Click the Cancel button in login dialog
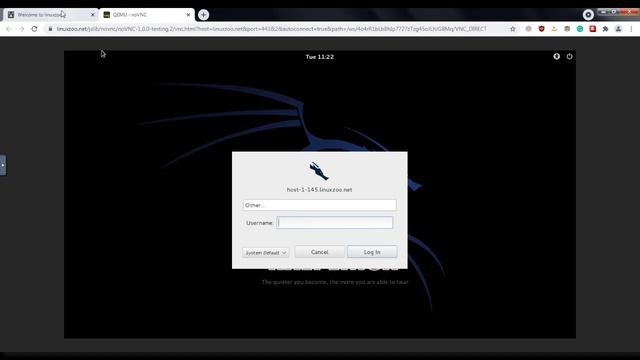 tap(319, 252)
